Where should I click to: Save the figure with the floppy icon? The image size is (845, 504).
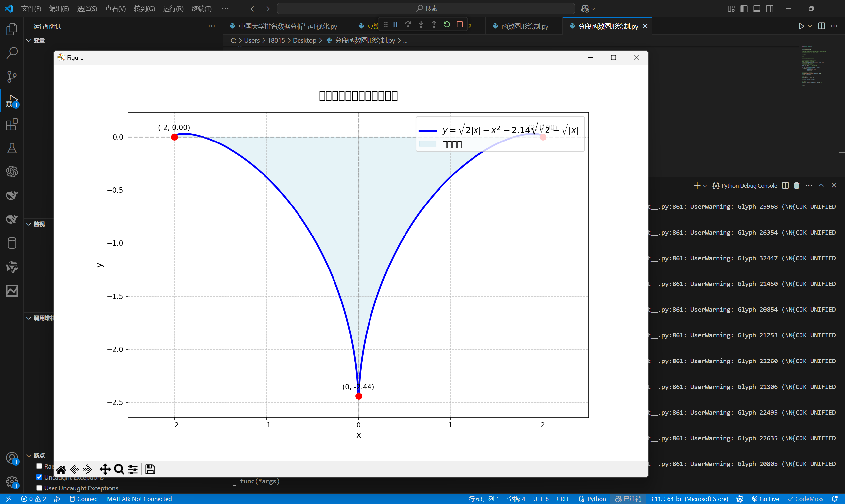tap(150, 469)
